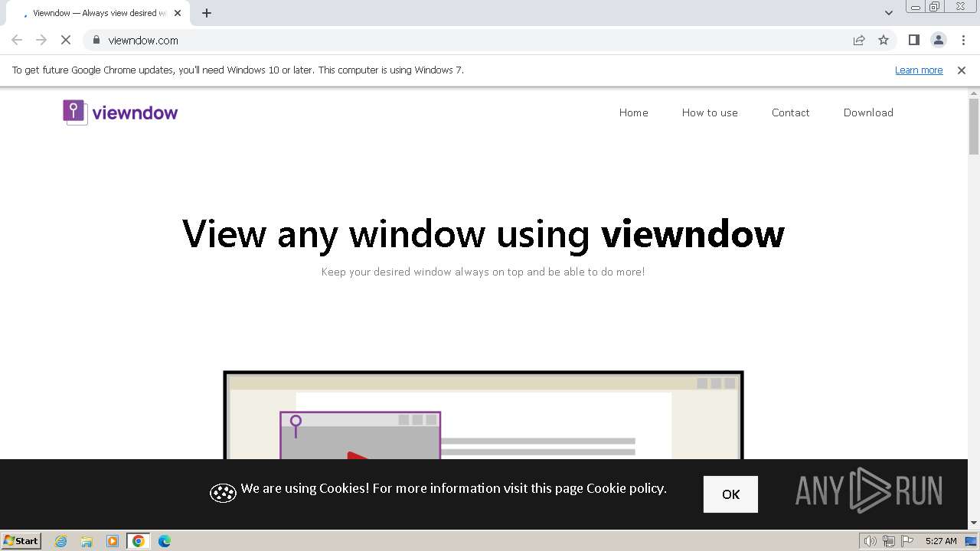Go to the Home page

[x=634, y=112]
